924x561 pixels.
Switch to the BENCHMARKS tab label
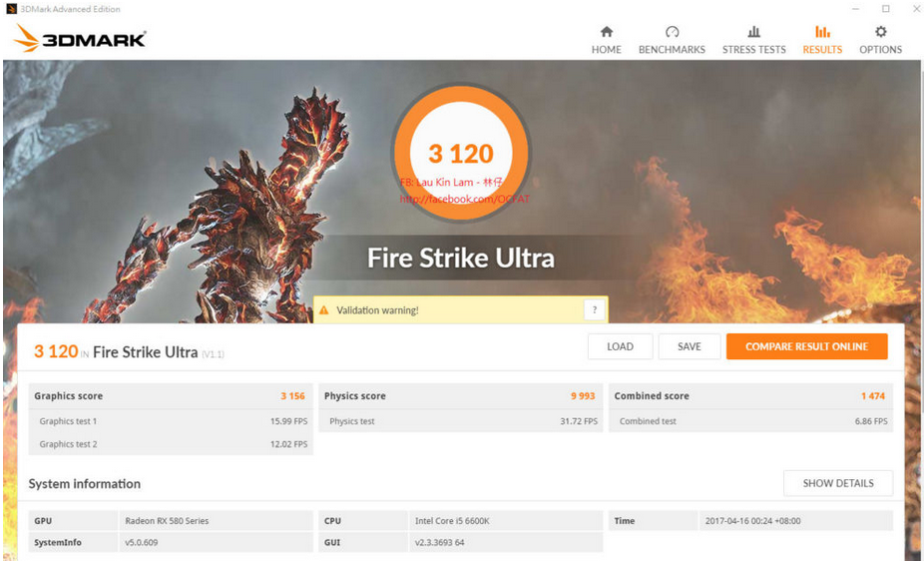coord(672,50)
